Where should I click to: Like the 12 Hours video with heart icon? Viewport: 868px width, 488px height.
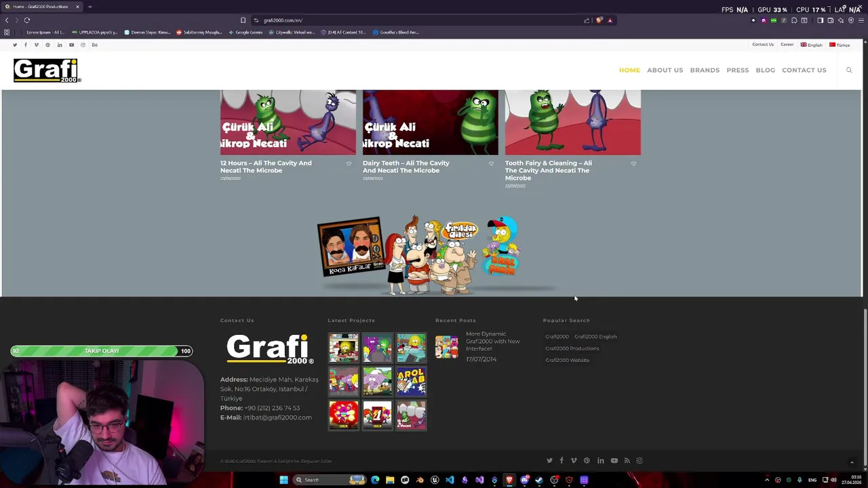[x=349, y=163]
